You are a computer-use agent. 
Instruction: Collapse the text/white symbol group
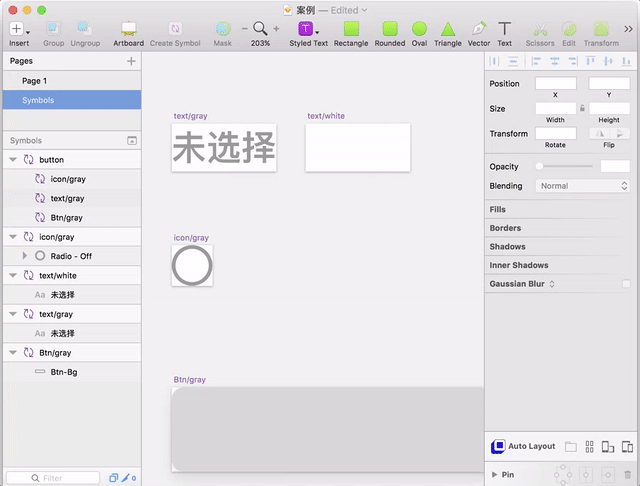13,275
